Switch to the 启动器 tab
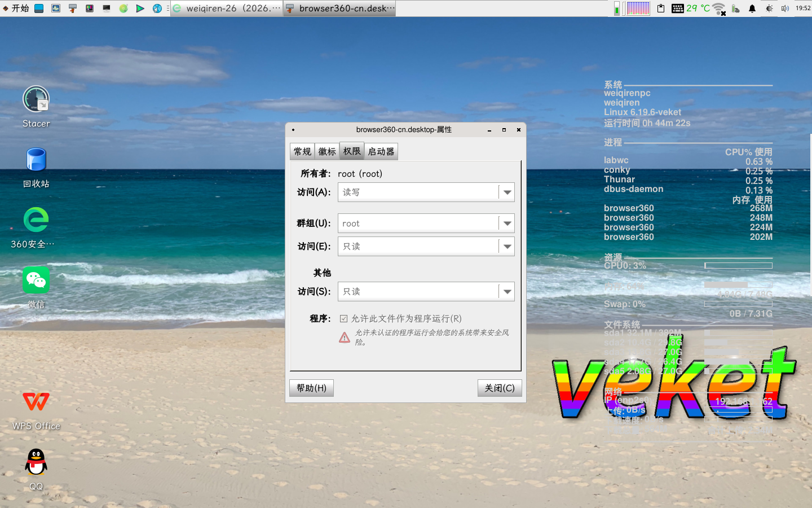812x508 pixels. pos(381,151)
